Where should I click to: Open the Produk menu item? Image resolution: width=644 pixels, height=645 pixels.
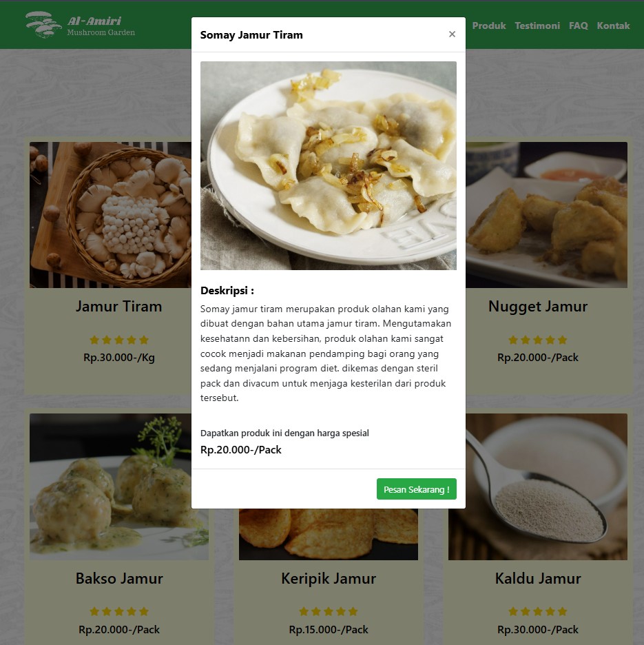coord(488,25)
